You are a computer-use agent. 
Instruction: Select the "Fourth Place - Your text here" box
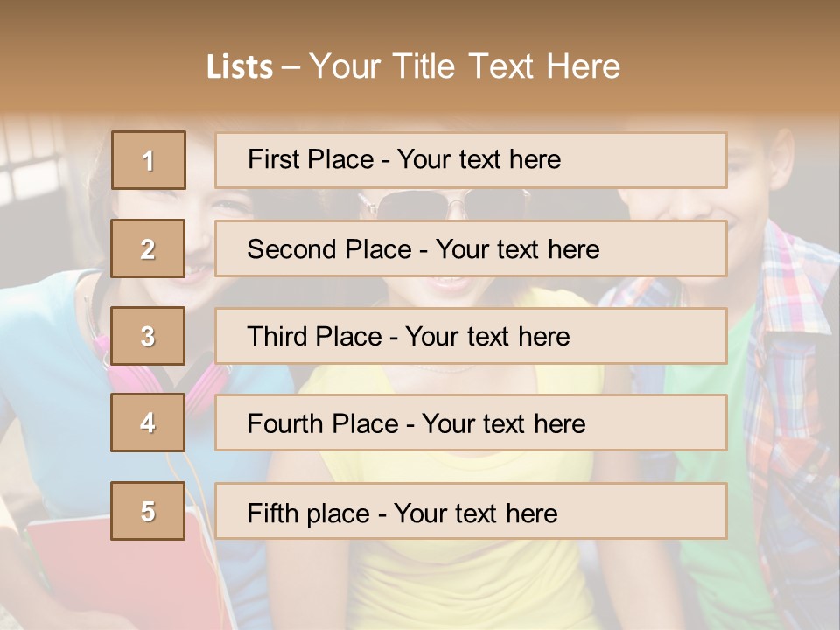471,423
